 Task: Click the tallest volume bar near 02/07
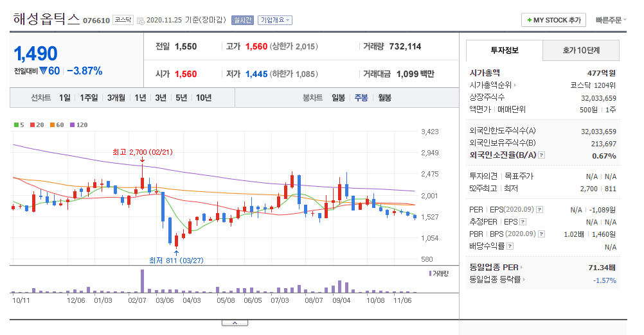[143, 281]
